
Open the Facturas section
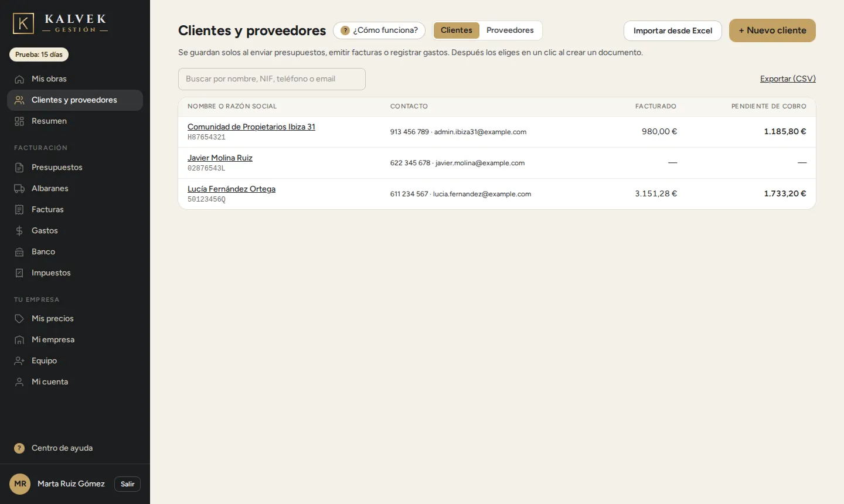point(75,210)
